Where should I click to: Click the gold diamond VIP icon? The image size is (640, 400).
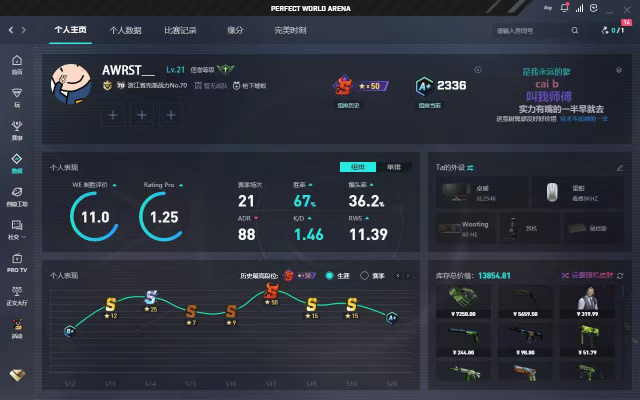(17, 375)
